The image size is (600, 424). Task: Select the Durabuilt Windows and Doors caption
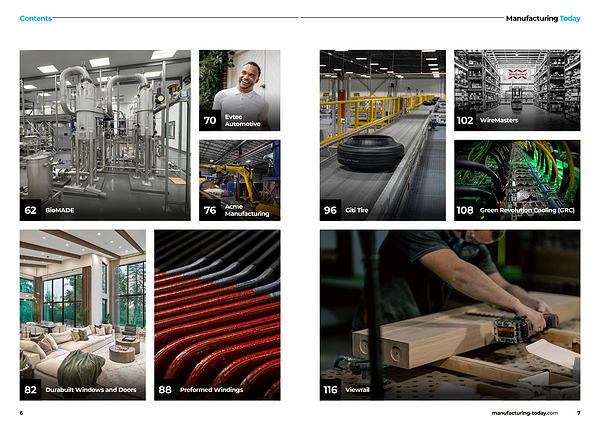tap(92, 390)
